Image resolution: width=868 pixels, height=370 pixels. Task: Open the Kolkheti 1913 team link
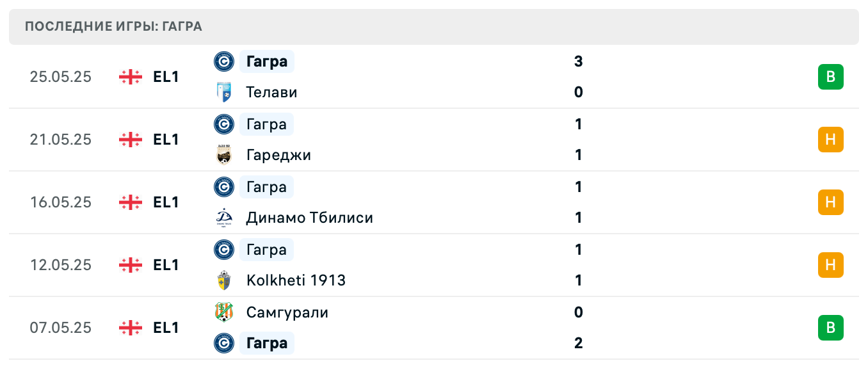(x=296, y=280)
